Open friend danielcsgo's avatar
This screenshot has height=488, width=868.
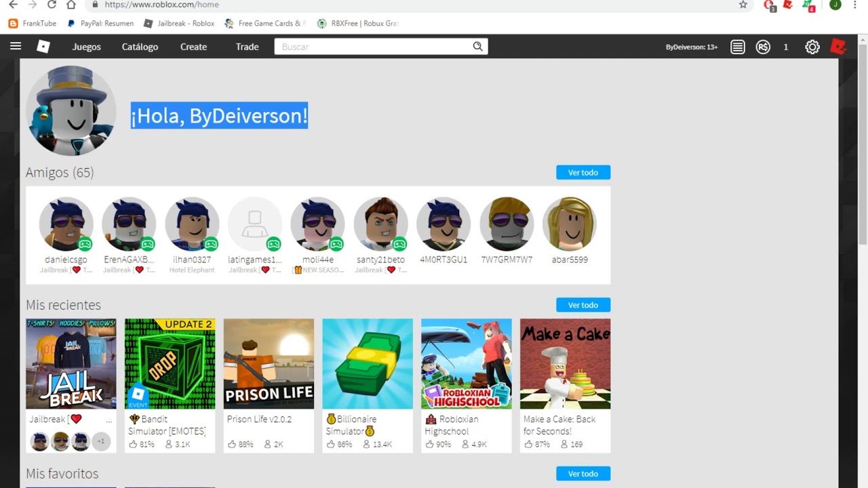coord(66,224)
